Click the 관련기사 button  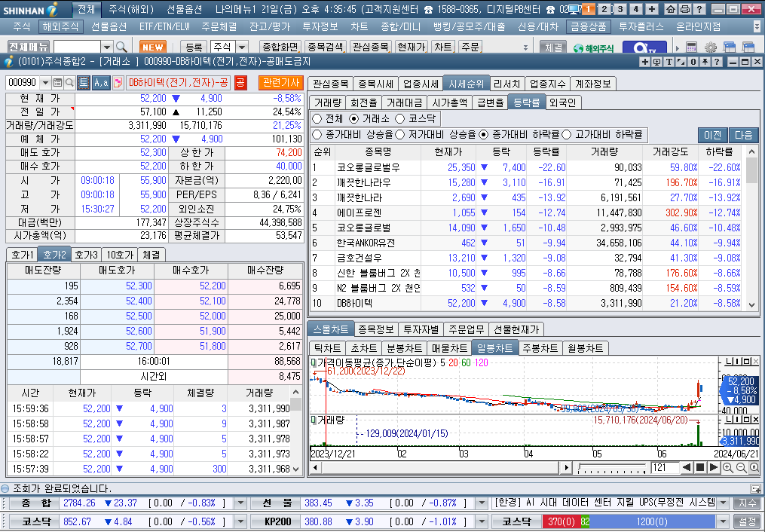pos(280,82)
